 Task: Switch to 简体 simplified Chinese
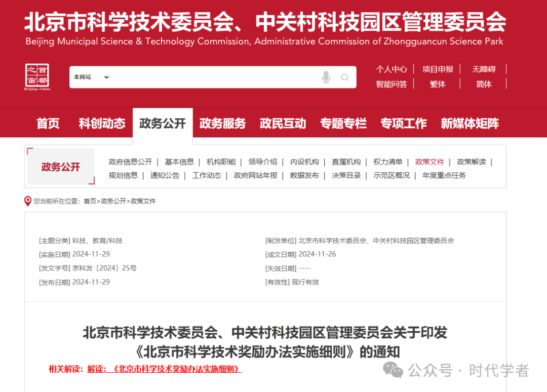tap(484, 84)
